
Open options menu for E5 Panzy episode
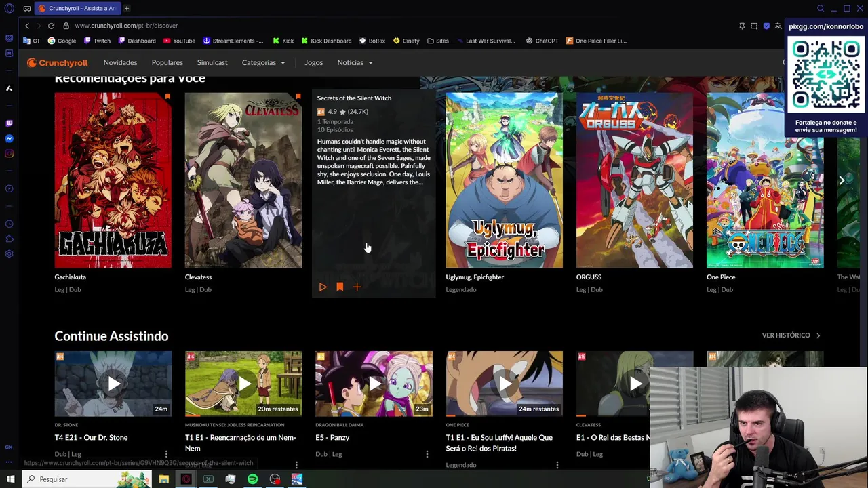point(427,454)
